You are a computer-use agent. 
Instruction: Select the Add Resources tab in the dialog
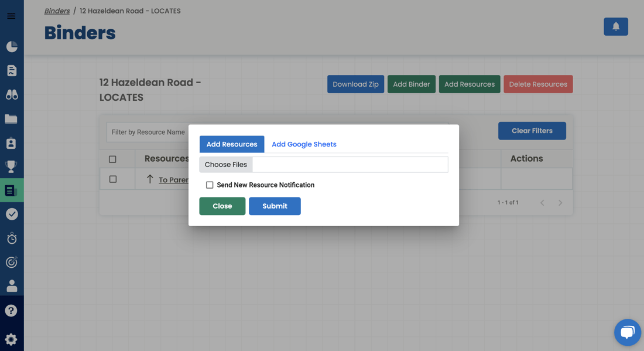click(x=232, y=144)
